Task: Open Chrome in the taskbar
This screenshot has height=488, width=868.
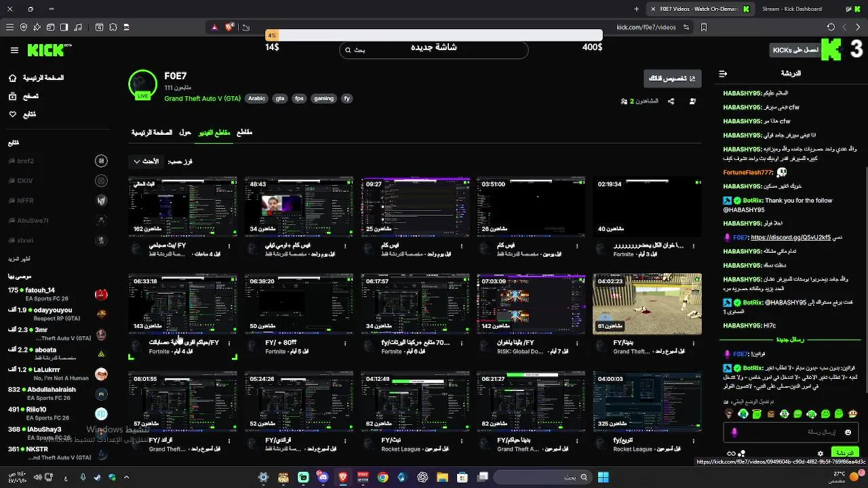Action: [382, 477]
